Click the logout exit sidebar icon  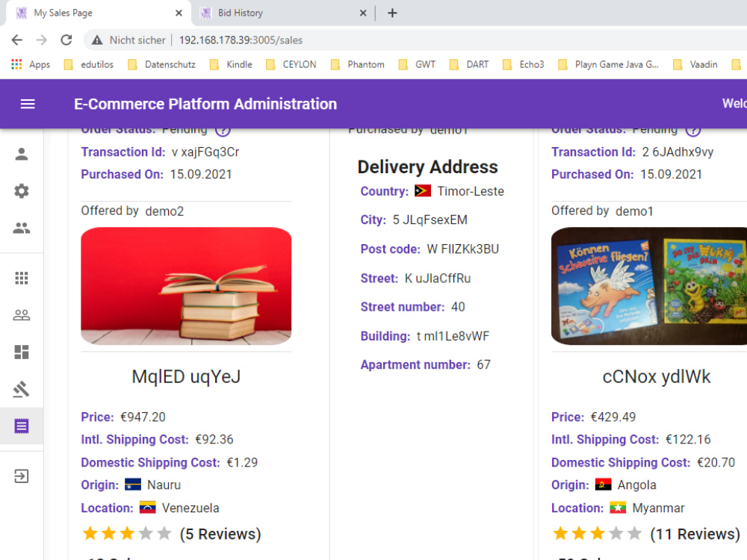tap(22, 476)
